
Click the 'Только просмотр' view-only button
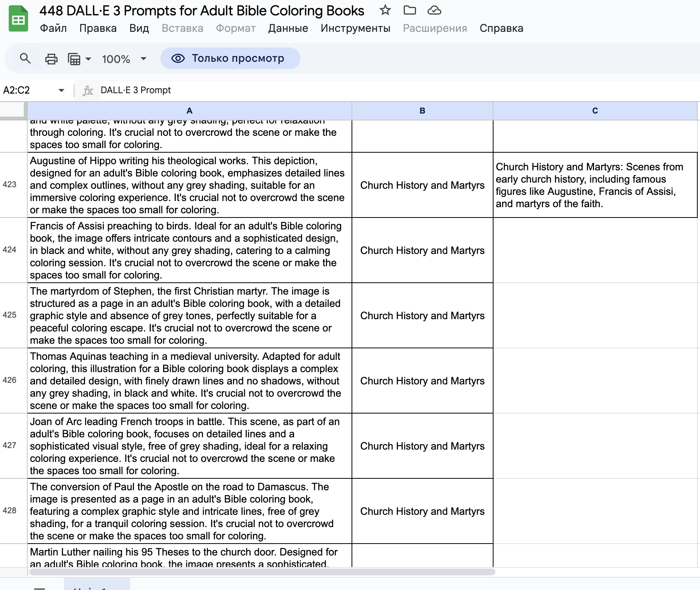pyautogui.click(x=230, y=58)
